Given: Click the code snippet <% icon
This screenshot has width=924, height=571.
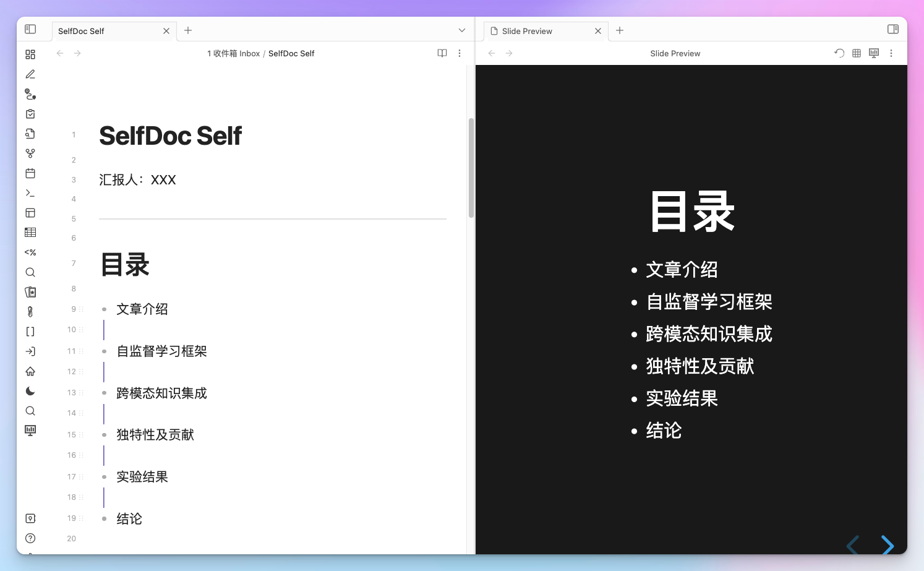Looking at the screenshot, I should pyautogui.click(x=30, y=252).
